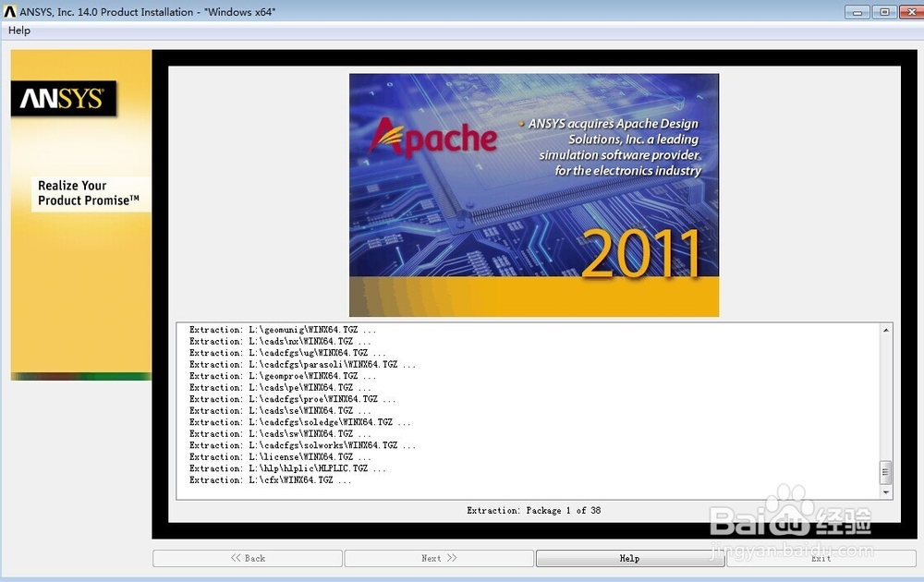Select log line "L:\cfx\WINX64.TGZ"
924x582 pixels.
(270, 480)
